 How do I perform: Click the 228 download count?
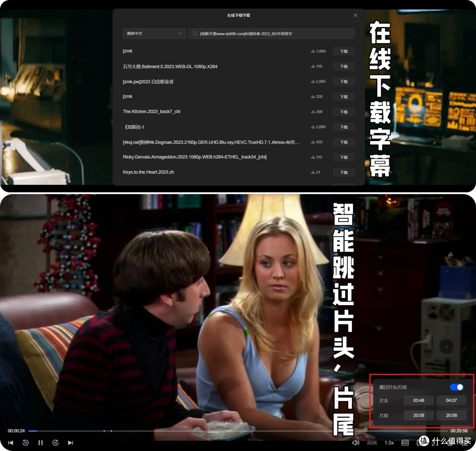(319, 97)
